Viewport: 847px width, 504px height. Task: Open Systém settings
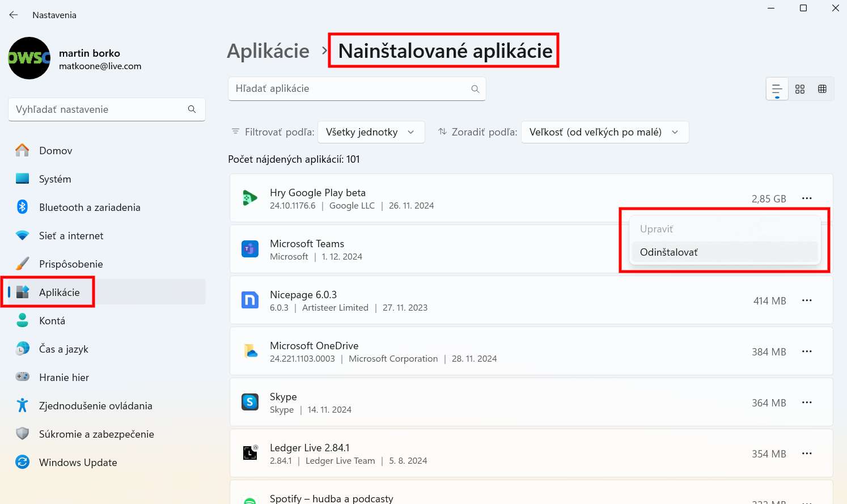pos(107,179)
